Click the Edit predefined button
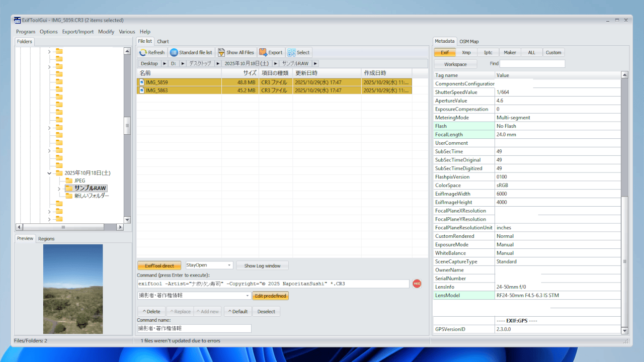Image resolution: width=644 pixels, height=362 pixels. pos(270,296)
